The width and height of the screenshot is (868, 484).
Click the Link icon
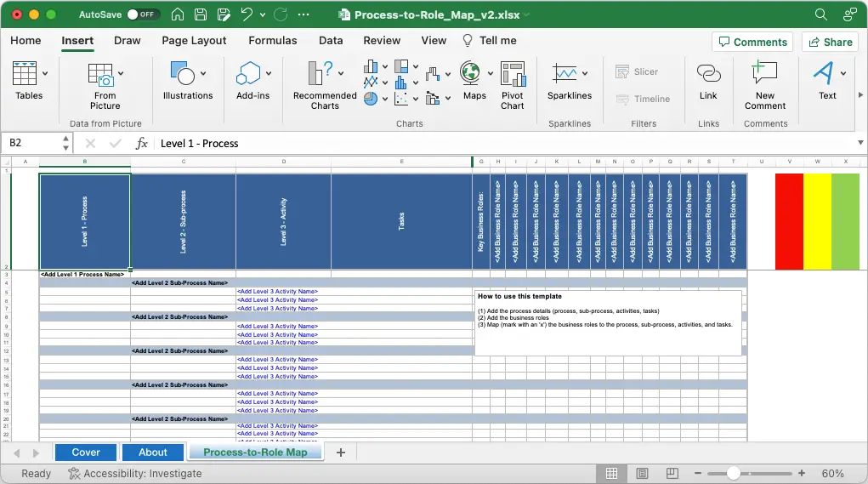click(708, 73)
